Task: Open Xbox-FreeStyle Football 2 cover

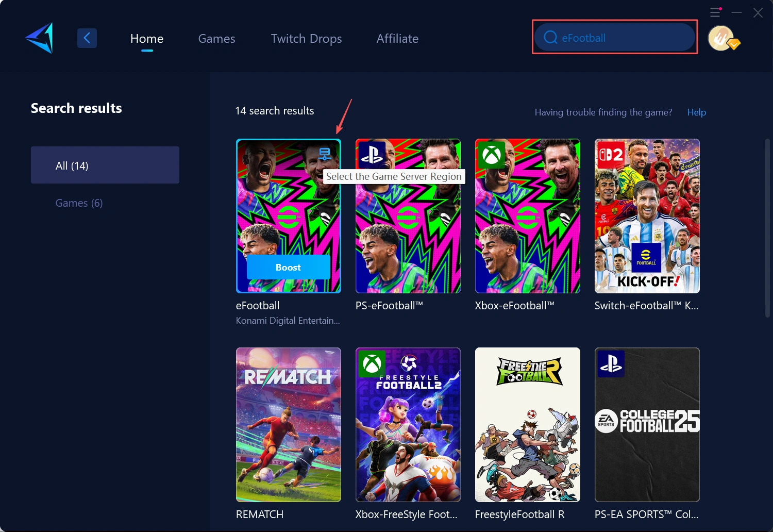Action: pyautogui.click(x=408, y=425)
